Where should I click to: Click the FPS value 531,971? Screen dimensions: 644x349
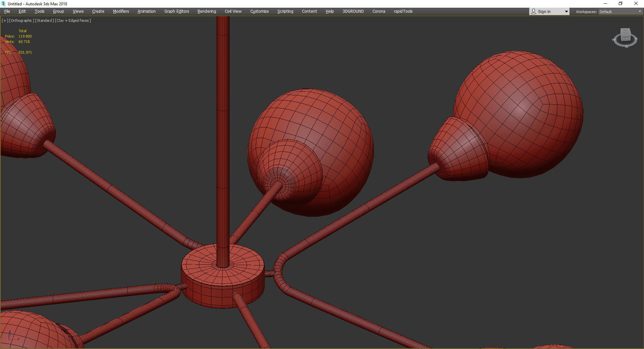25,52
